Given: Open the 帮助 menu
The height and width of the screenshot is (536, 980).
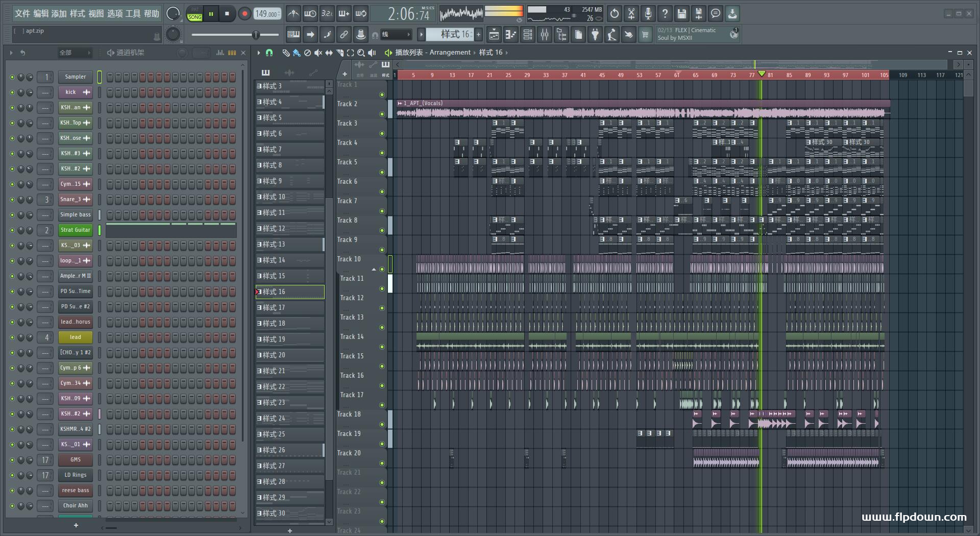Looking at the screenshot, I should point(151,14).
